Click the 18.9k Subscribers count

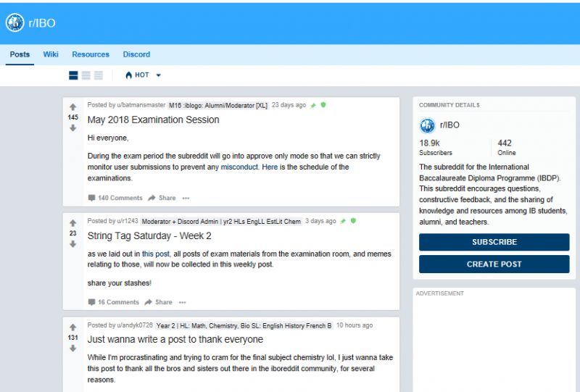436,147
